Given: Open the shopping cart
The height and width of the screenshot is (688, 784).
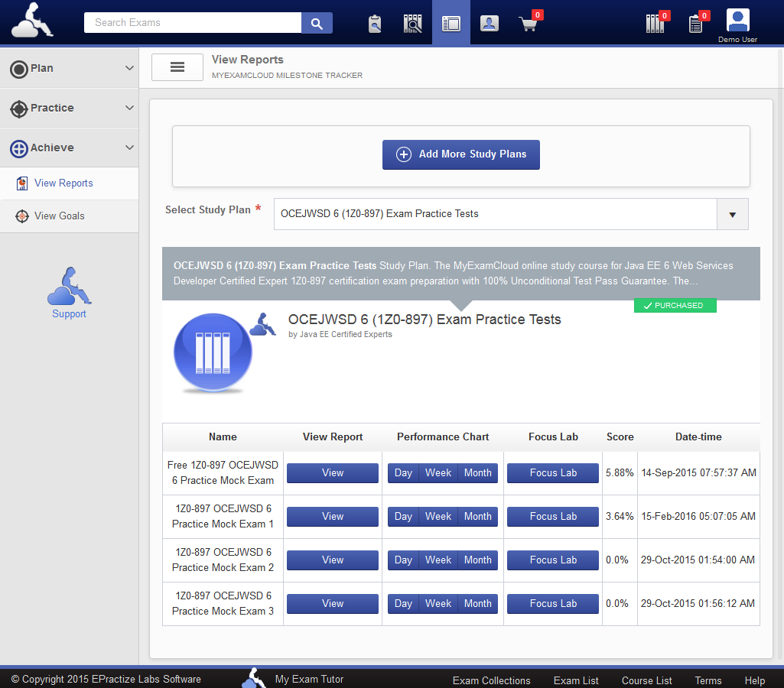Looking at the screenshot, I should 529,24.
